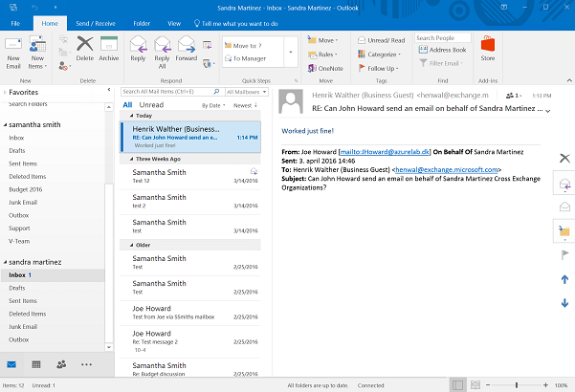Switch to Reading view in status bar
Viewport: 575px width, 392px height.
[x=475, y=385]
